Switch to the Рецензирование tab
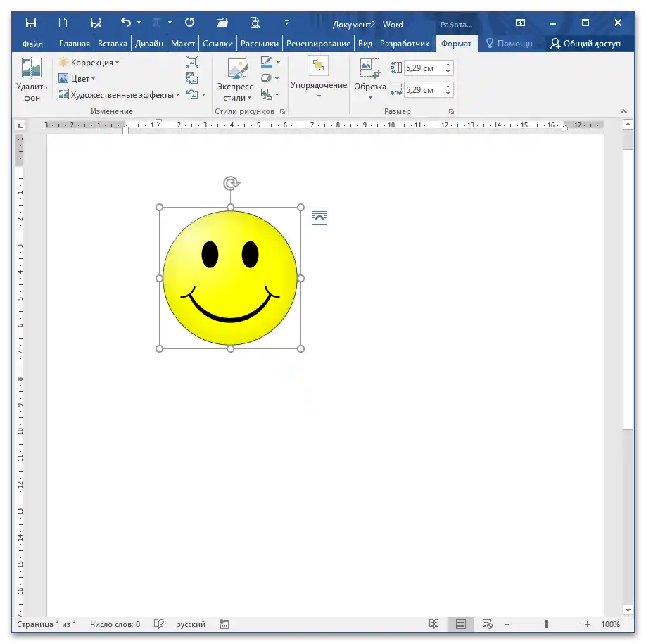 319,44
